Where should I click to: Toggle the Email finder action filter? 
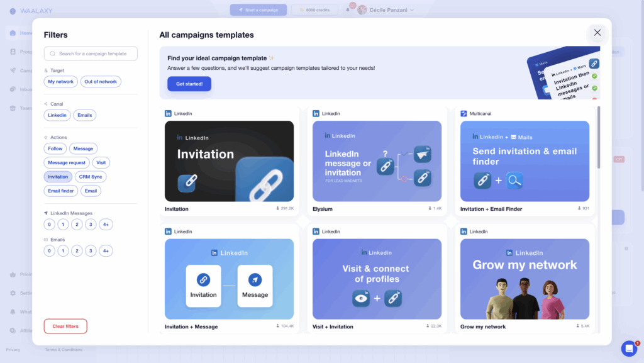(61, 191)
